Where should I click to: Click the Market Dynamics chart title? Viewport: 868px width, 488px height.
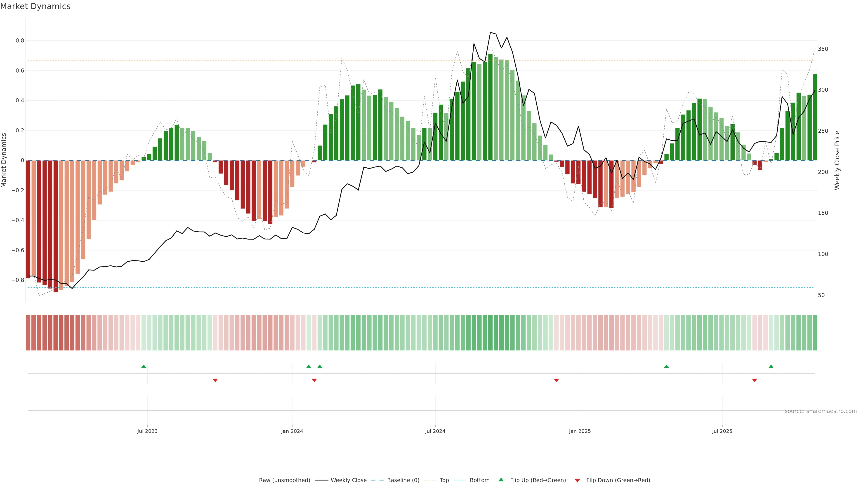pos(35,6)
